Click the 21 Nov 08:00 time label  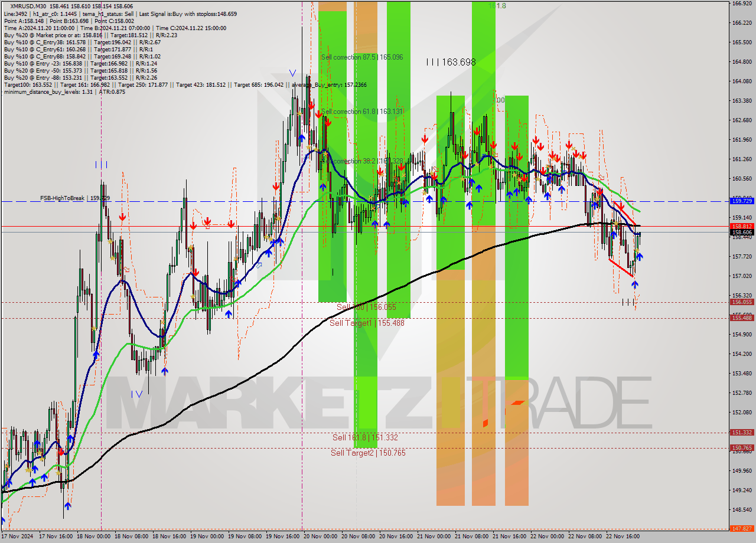point(471,537)
